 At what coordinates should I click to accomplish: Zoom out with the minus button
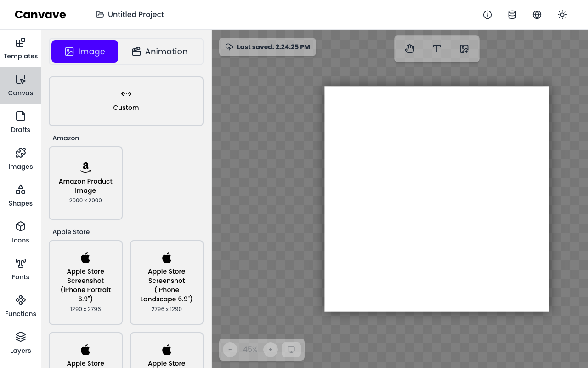(230, 350)
